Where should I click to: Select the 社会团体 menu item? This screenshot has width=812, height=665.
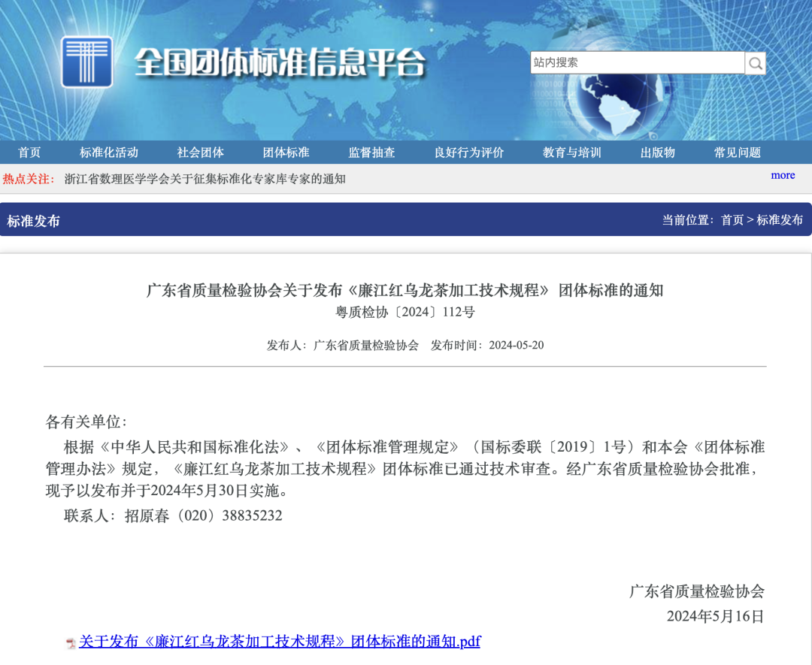pos(200,152)
